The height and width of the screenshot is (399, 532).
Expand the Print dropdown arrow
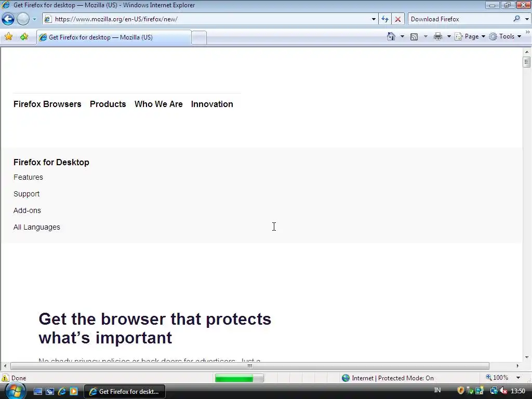click(448, 36)
